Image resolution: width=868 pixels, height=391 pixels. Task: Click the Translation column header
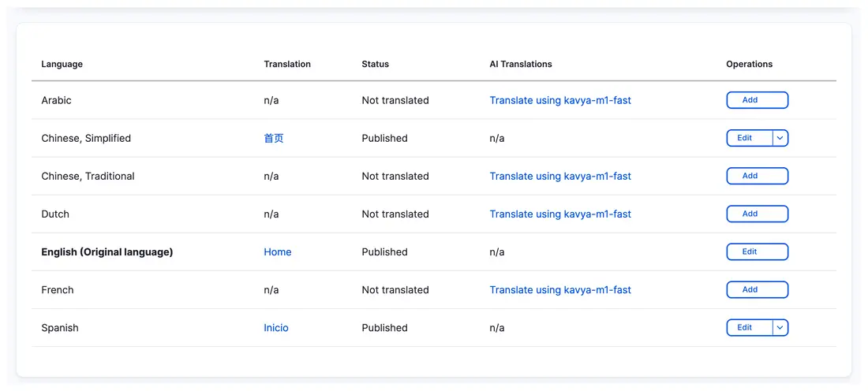[x=287, y=64]
